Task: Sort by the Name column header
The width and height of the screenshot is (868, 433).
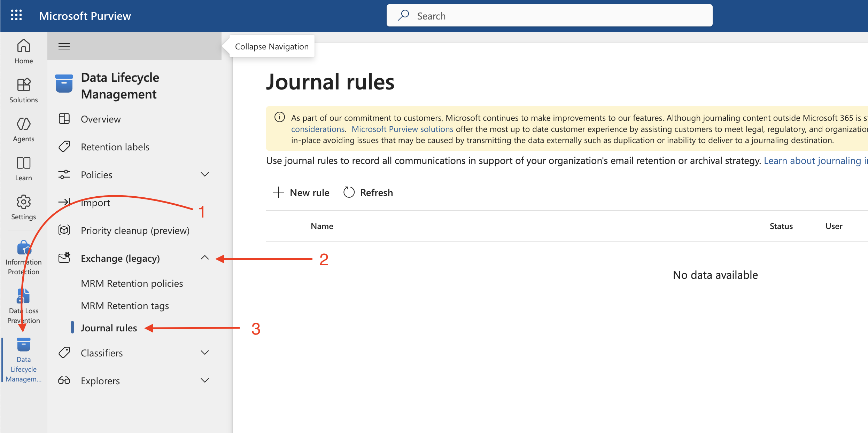Action: pyautogui.click(x=322, y=226)
